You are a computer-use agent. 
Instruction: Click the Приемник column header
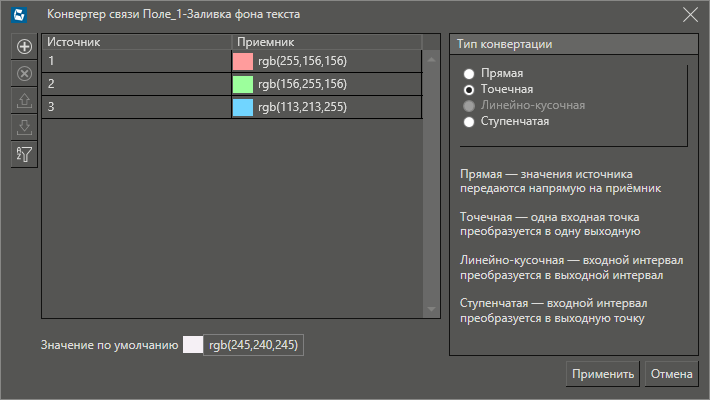pos(326,42)
